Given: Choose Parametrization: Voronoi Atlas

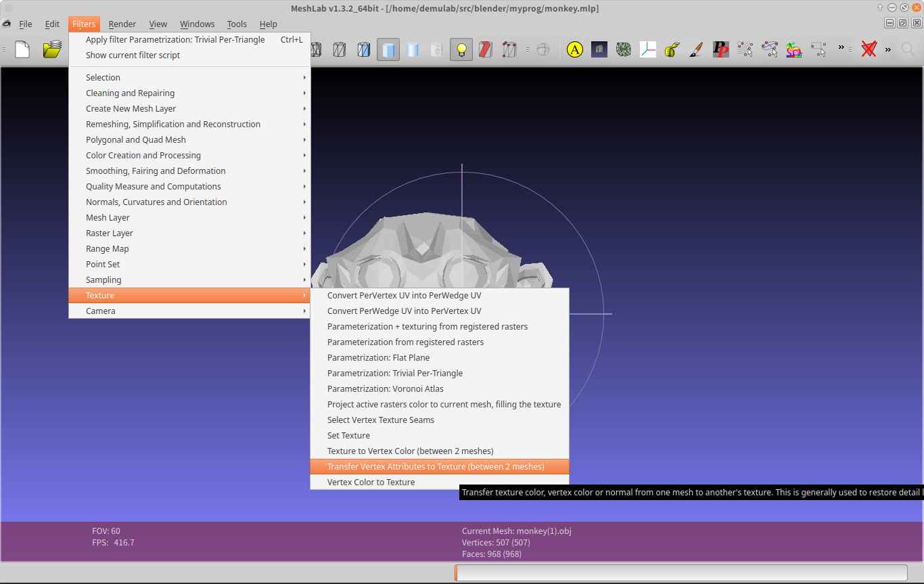Looking at the screenshot, I should click(x=440, y=388).
